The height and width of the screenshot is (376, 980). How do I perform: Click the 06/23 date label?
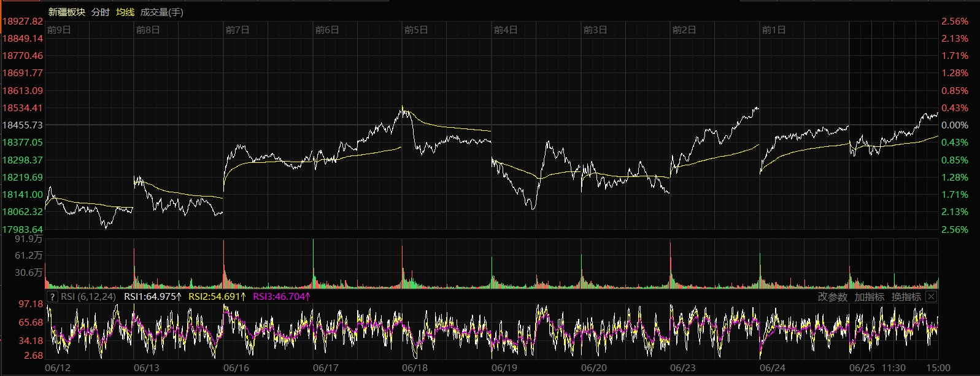point(683,367)
